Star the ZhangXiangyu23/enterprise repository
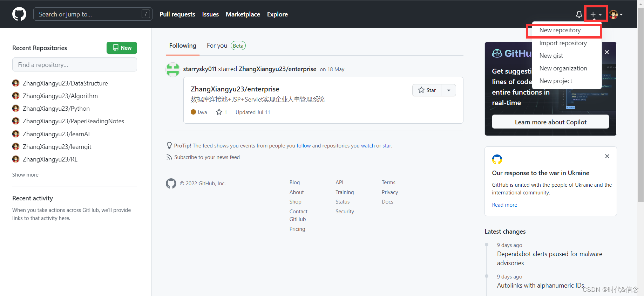 (427, 90)
